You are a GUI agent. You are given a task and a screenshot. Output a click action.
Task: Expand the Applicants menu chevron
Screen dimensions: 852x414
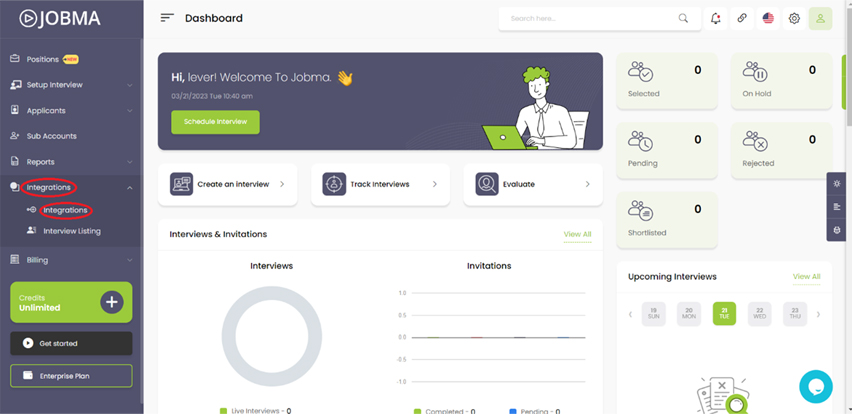(129, 111)
